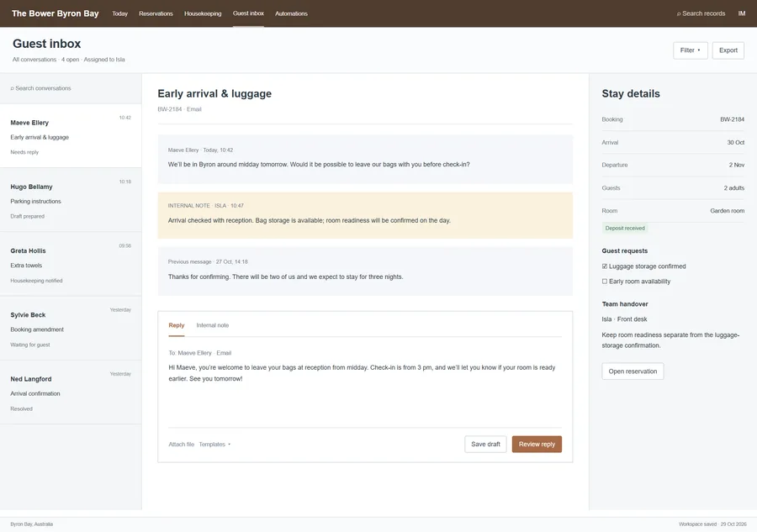Viewport: 757px width, 532px height.
Task: Go to the Today nav item
Action: click(119, 13)
